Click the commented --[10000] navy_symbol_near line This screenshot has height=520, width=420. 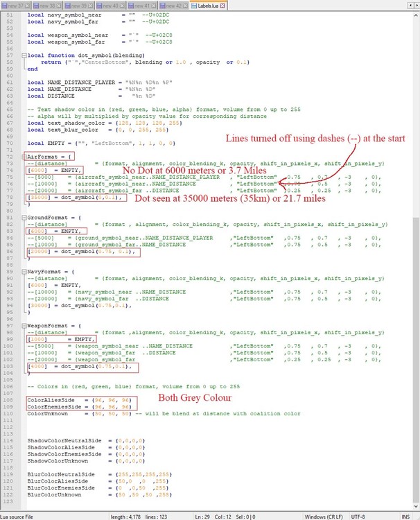(204, 292)
